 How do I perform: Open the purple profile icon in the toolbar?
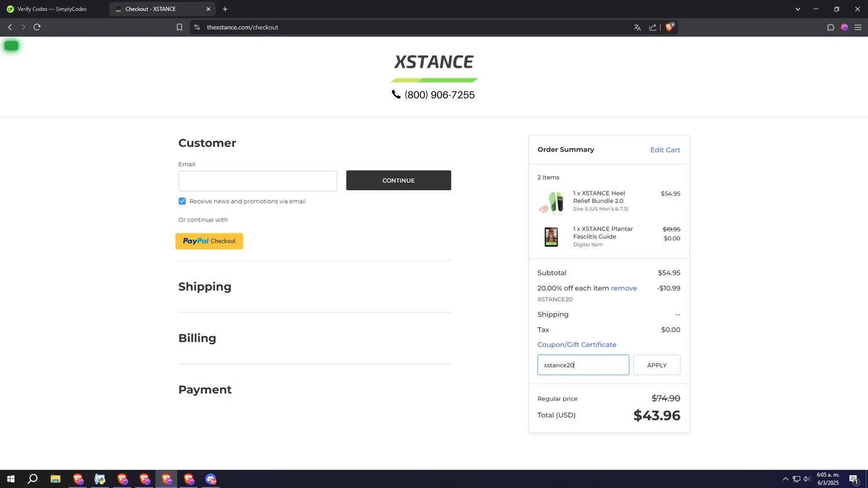pos(844,27)
